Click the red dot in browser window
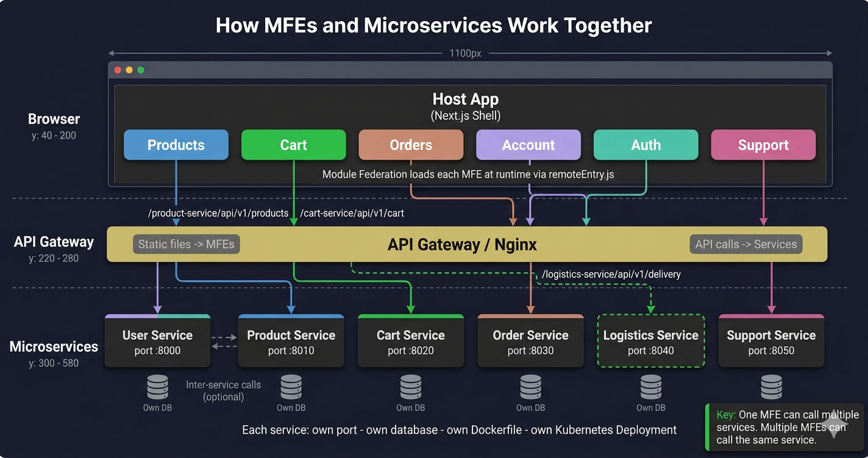 [118, 70]
